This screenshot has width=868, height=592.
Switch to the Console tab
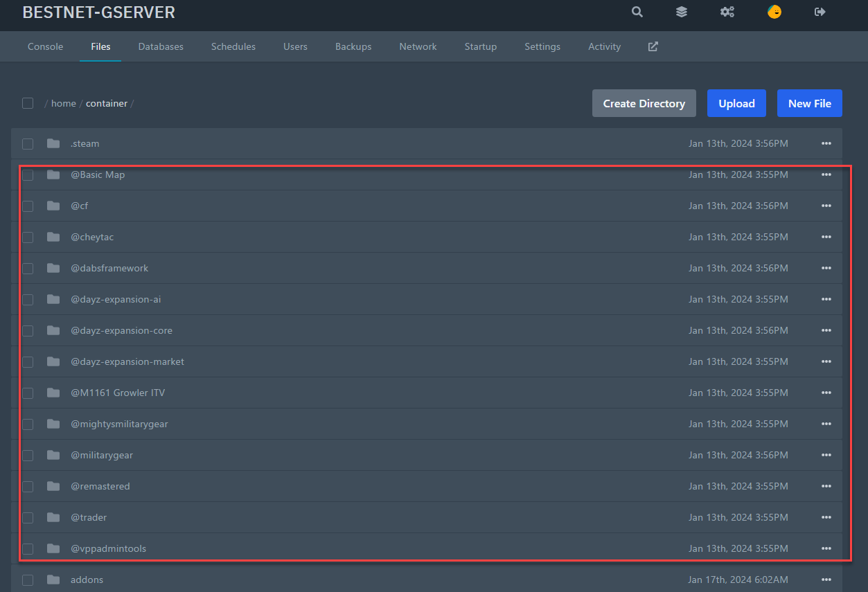coord(46,46)
